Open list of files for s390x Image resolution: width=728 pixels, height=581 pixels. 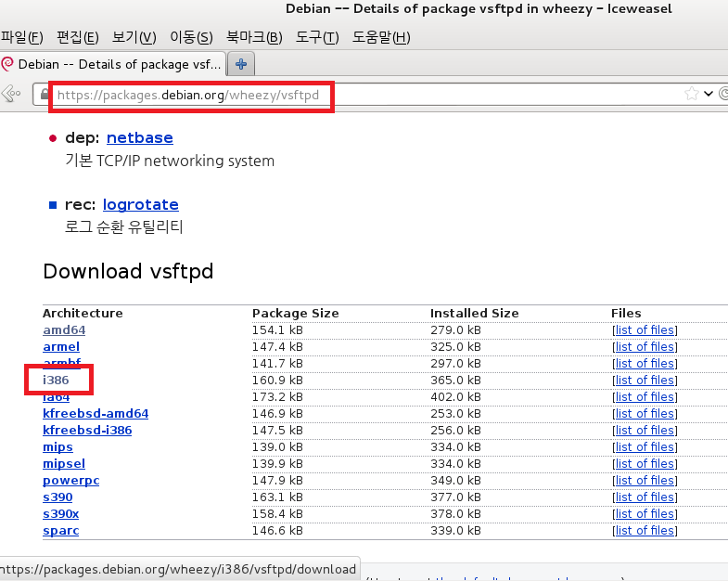coord(645,514)
